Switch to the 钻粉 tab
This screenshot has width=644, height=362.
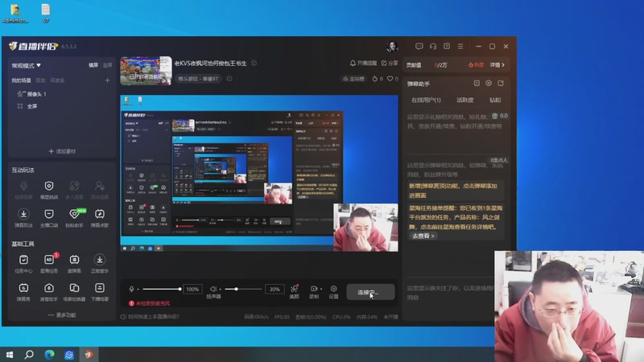click(x=495, y=100)
